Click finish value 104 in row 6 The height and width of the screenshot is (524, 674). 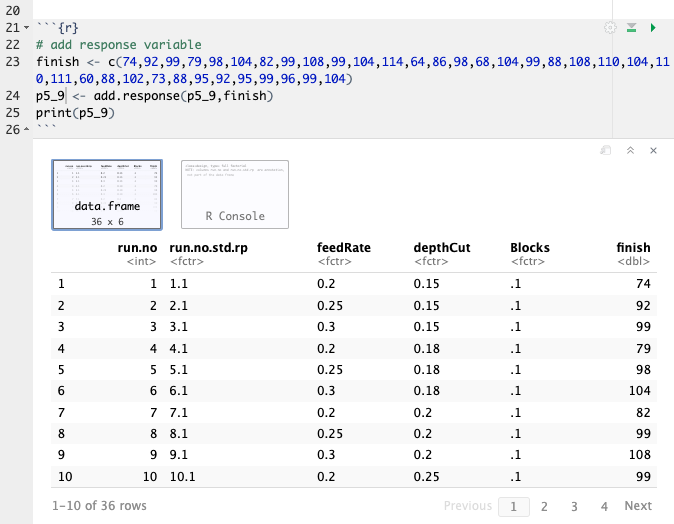tap(640, 391)
